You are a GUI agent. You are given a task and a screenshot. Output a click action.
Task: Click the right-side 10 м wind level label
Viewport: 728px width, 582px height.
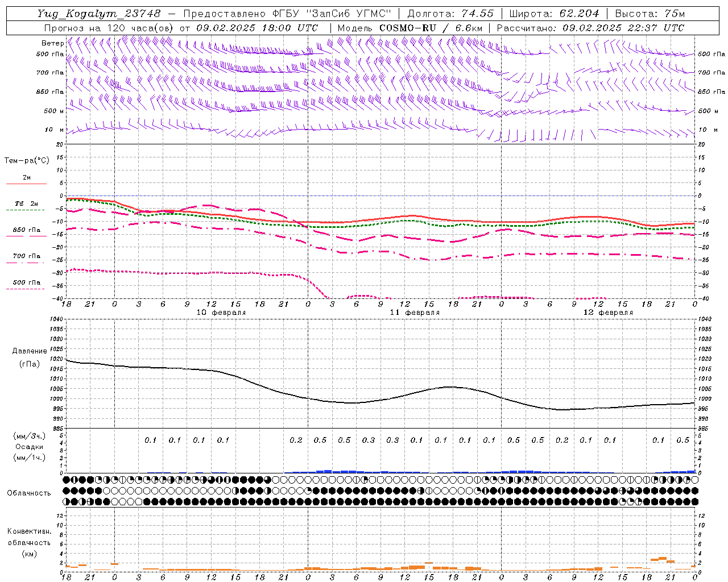tap(709, 130)
